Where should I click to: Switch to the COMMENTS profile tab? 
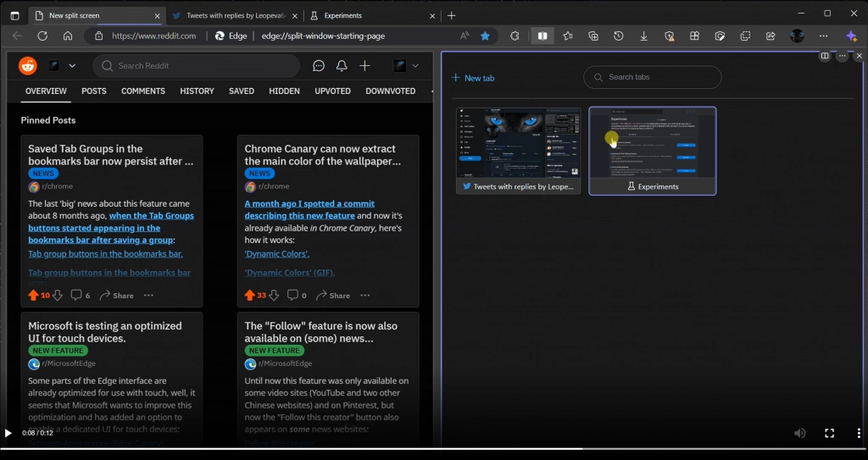(x=143, y=91)
